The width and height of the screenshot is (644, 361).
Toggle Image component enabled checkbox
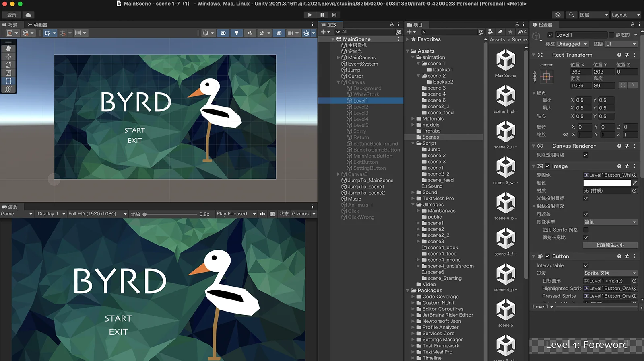[x=547, y=166]
